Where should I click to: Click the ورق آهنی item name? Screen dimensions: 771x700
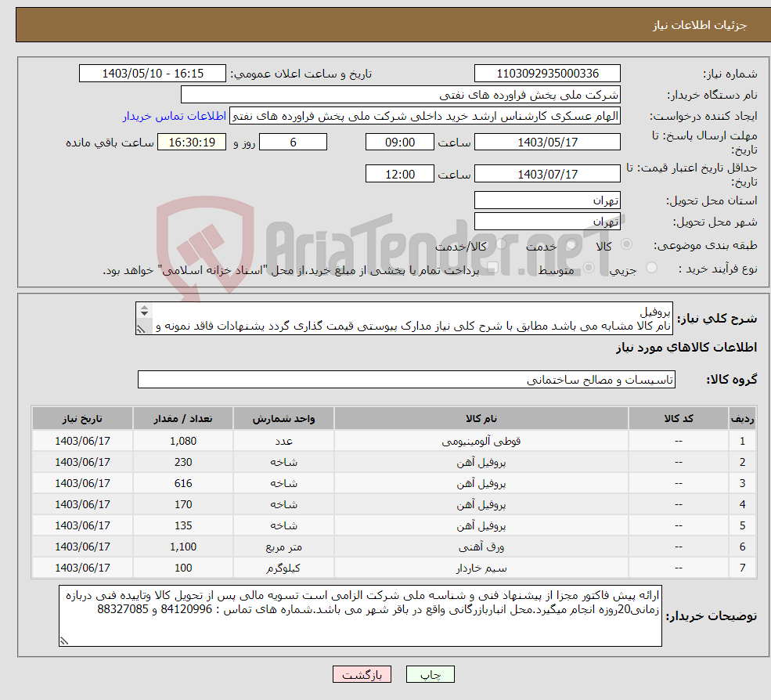481,547
